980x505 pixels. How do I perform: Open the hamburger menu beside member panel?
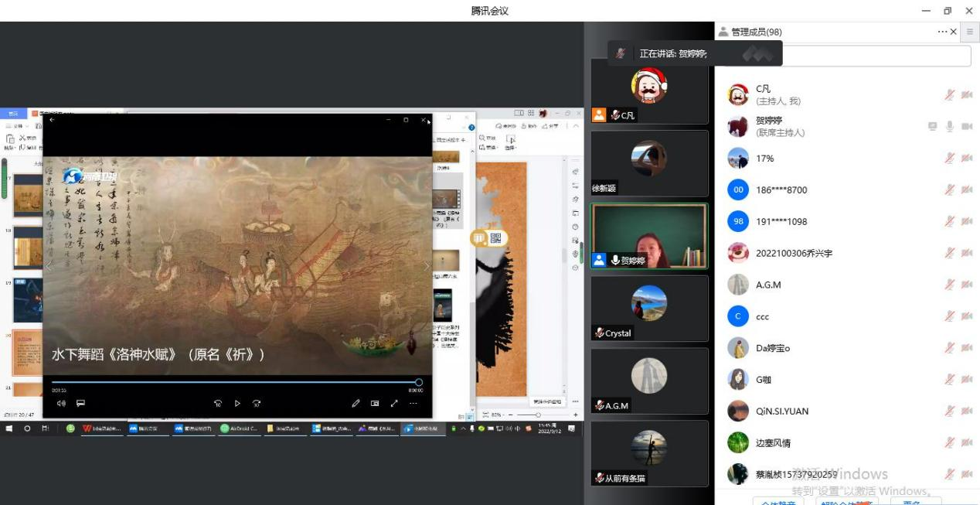tap(970, 32)
